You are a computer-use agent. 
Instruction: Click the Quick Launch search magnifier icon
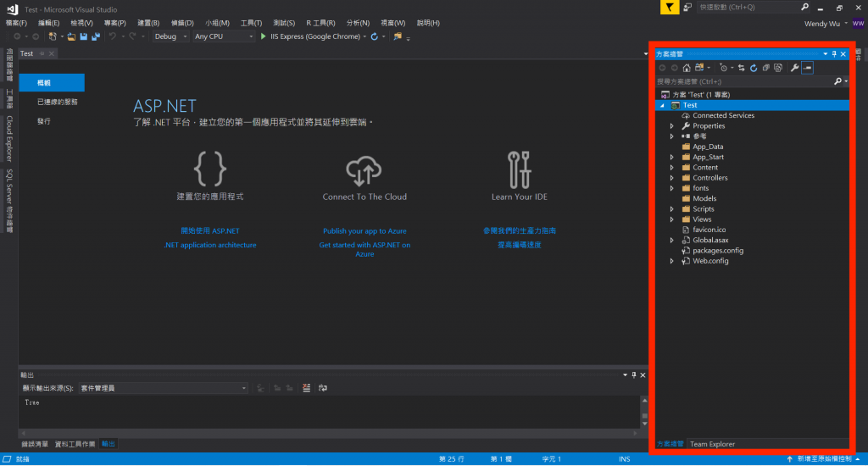coord(804,7)
